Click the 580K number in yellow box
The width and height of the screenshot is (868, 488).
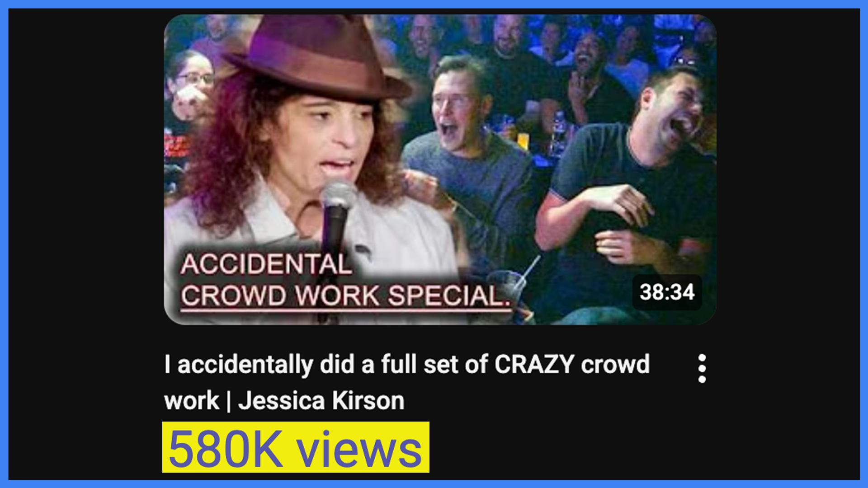tap(226, 449)
